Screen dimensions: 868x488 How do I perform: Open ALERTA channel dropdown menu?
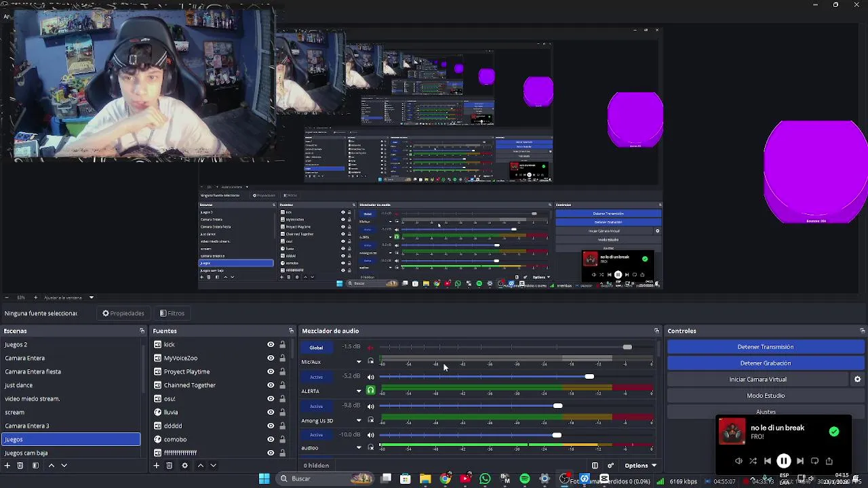[x=359, y=391]
